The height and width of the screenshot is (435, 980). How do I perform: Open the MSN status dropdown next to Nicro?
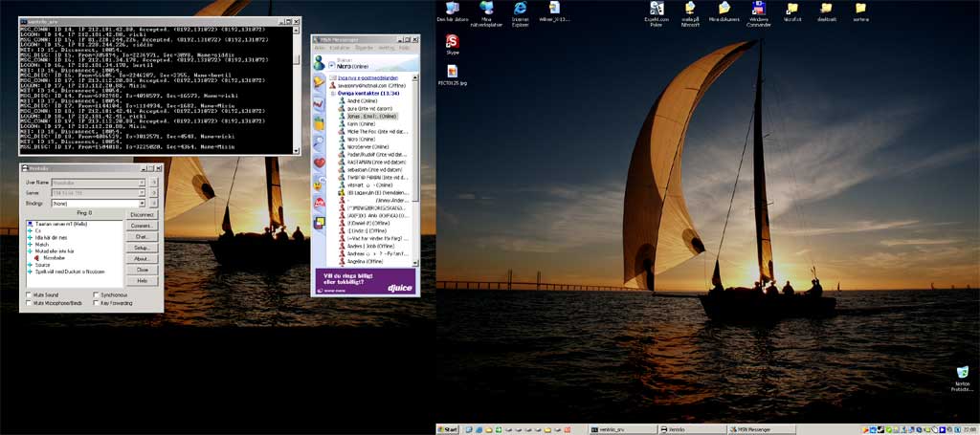pos(331,66)
